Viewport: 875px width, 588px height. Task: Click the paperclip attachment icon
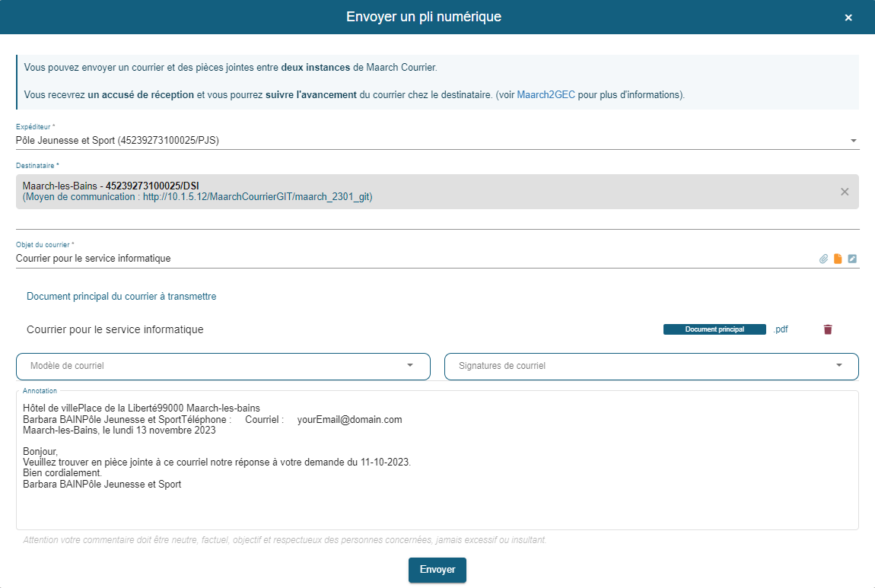pyautogui.click(x=823, y=259)
